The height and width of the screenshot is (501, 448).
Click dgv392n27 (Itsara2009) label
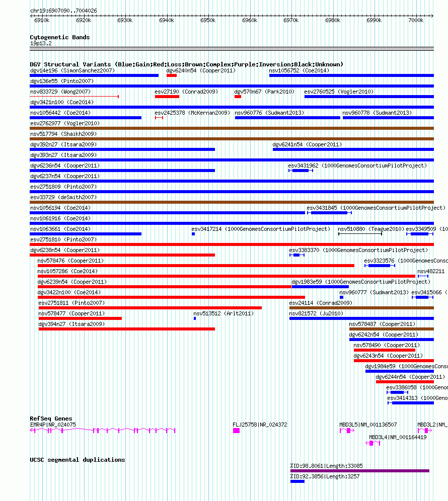pyautogui.click(x=63, y=144)
